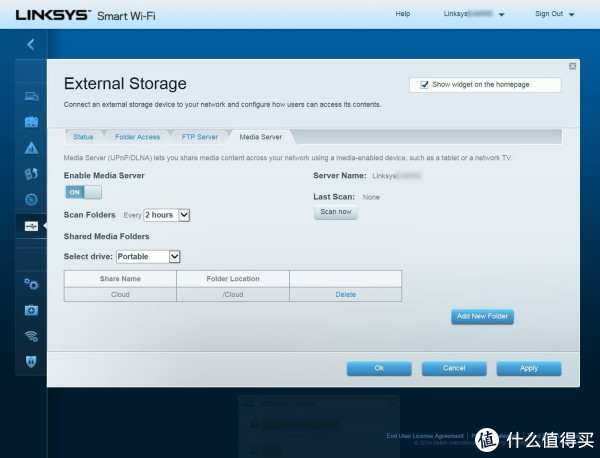Expand Sign Out dropdown arrow
The height and width of the screenshot is (458, 600).
tap(572, 15)
